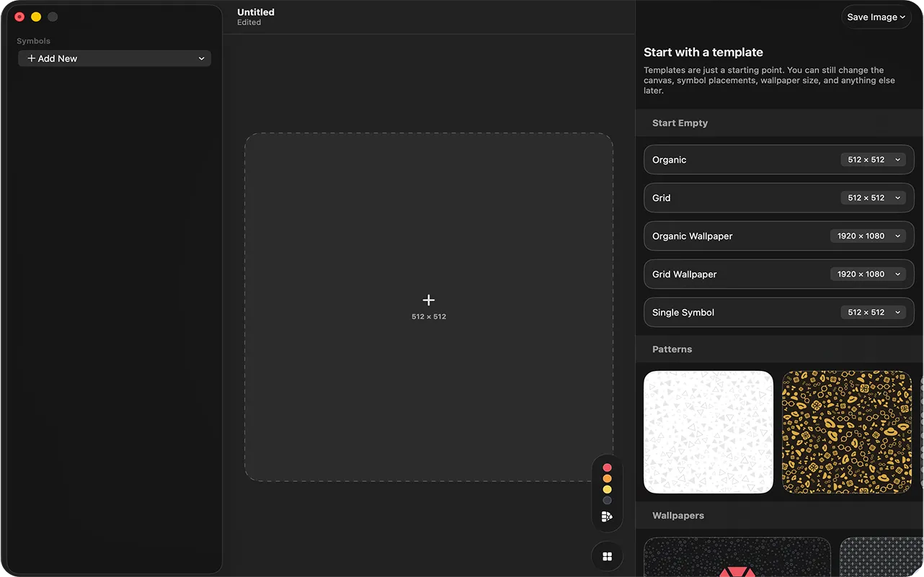Open the color palette editor icon
The height and width of the screenshot is (577, 924).
point(607,516)
